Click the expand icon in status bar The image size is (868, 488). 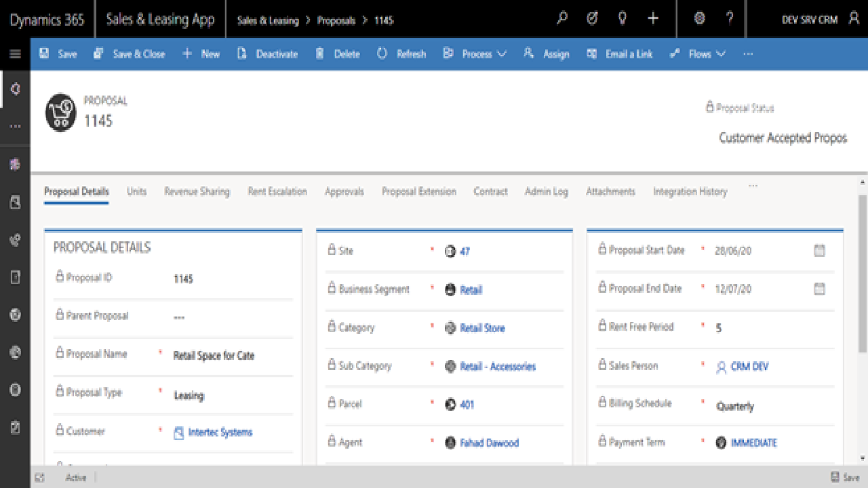pyautogui.click(x=39, y=478)
